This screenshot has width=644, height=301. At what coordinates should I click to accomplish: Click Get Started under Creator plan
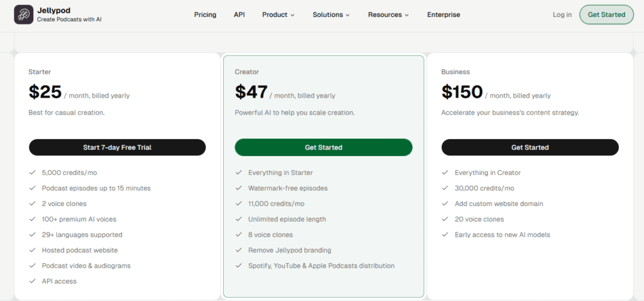point(323,147)
